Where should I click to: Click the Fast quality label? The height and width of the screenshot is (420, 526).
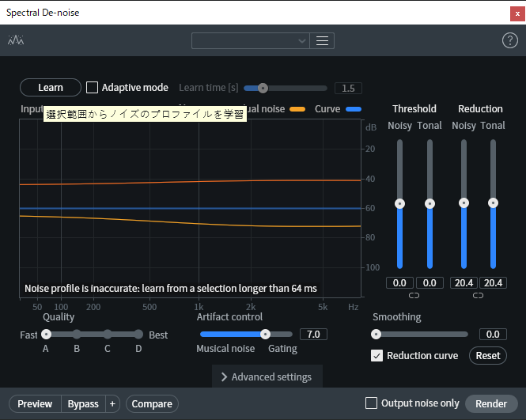(x=28, y=335)
